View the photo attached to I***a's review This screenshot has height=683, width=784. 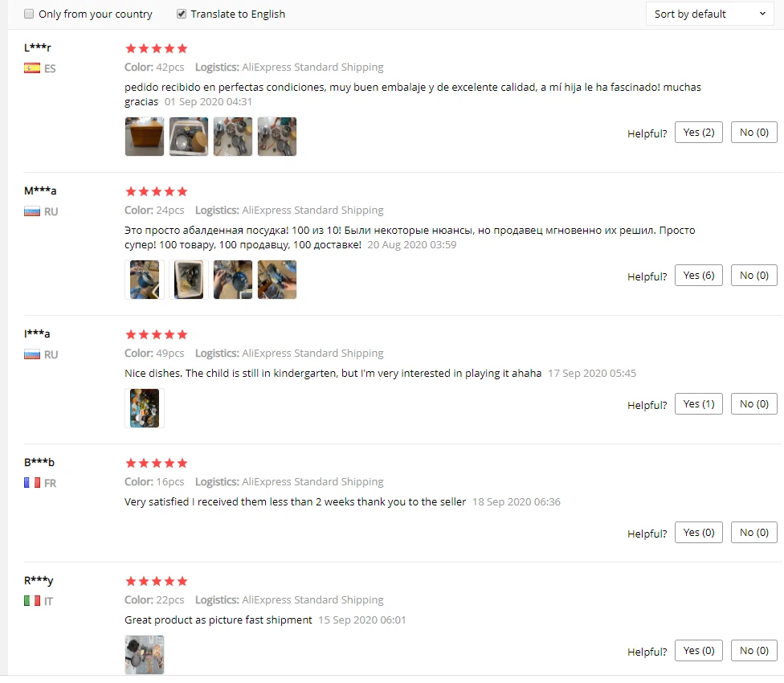coord(145,408)
